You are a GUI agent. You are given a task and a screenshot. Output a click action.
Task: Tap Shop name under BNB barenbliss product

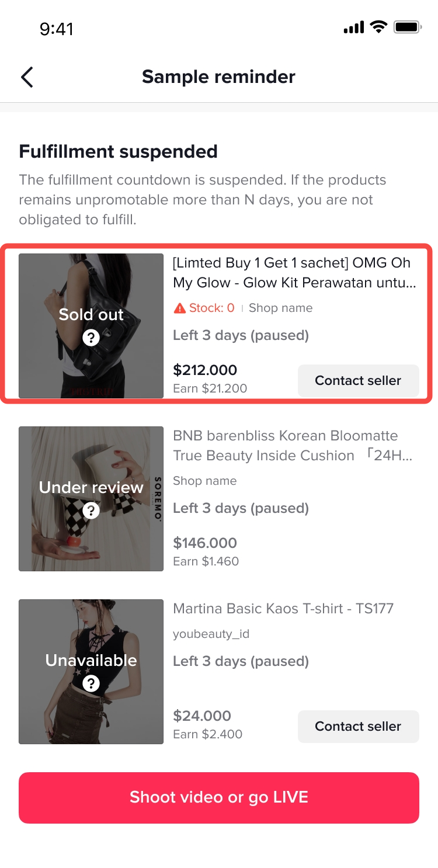coord(204,481)
